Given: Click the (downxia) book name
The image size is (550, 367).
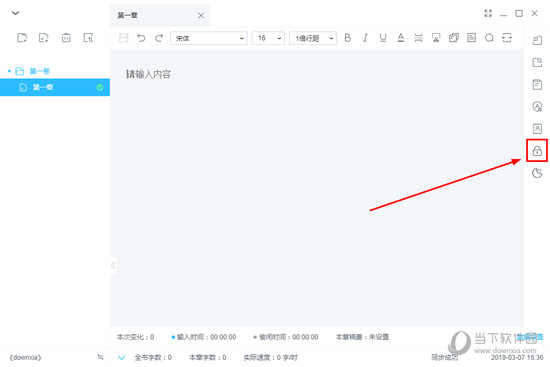Looking at the screenshot, I should click(25, 358).
